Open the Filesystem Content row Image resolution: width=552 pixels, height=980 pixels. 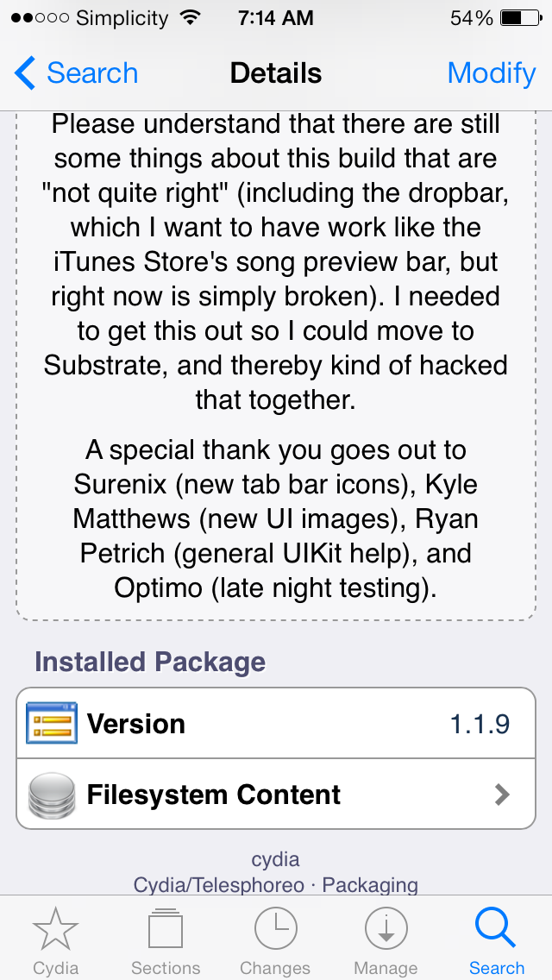point(276,795)
